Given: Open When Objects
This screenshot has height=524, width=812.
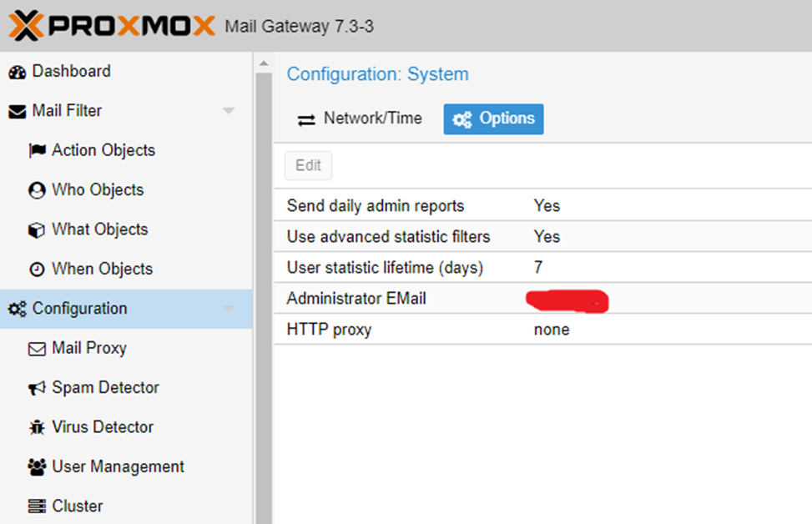Looking at the screenshot, I should point(126,270).
